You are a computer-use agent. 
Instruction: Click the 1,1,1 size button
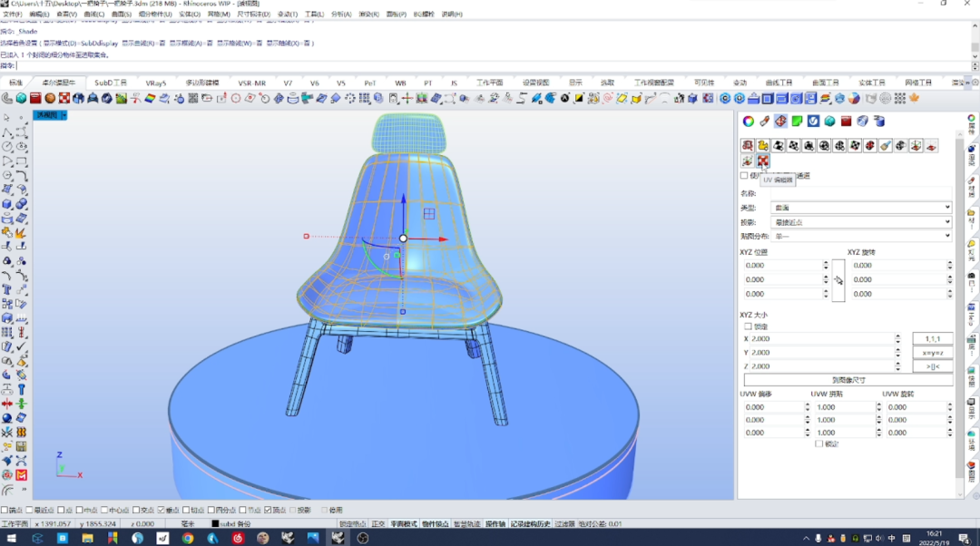(933, 338)
